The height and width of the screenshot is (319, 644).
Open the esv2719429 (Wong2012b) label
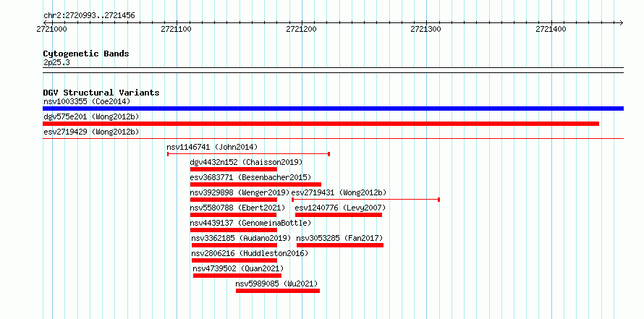pyautogui.click(x=91, y=132)
